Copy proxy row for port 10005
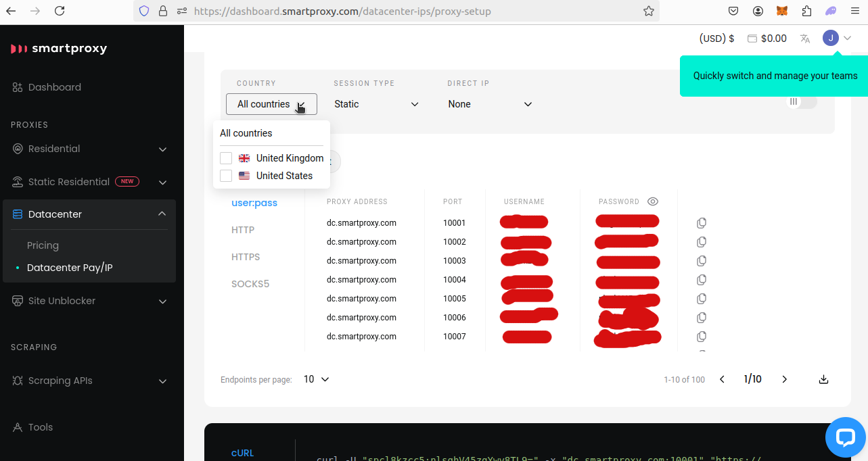The height and width of the screenshot is (461, 868). coord(702,298)
